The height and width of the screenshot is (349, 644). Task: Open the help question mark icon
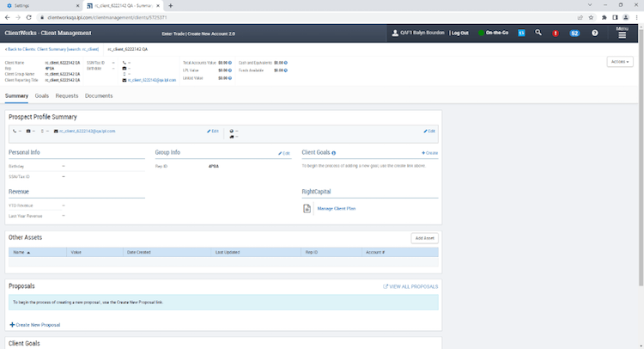pyautogui.click(x=594, y=33)
